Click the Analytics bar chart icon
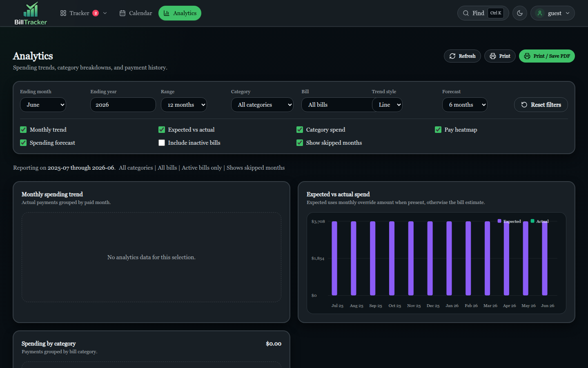The image size is (588, 368). pos(167,13)
